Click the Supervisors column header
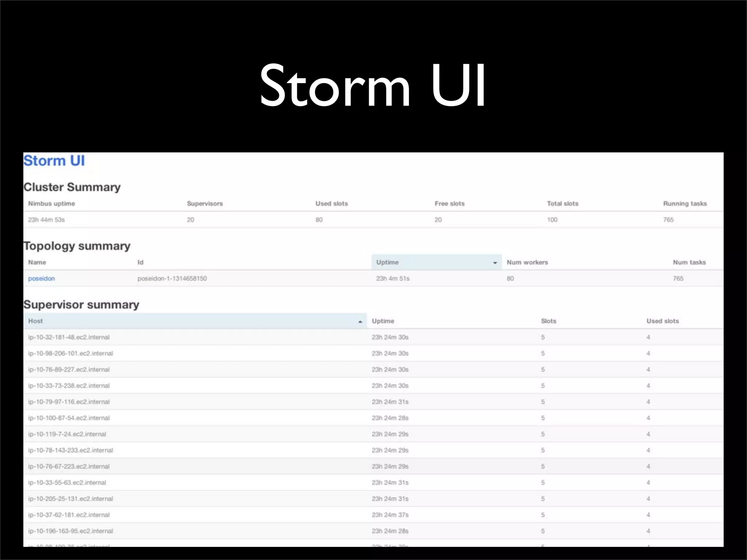The image size is (747, 560). pyautogui.click(x=205, y=203)
